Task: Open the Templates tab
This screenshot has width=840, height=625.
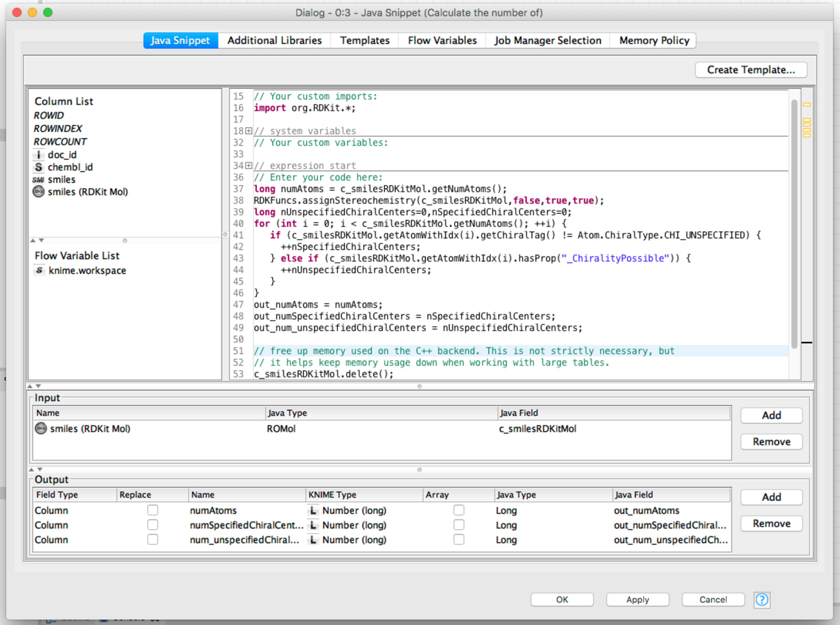Action: coord(365,40)
